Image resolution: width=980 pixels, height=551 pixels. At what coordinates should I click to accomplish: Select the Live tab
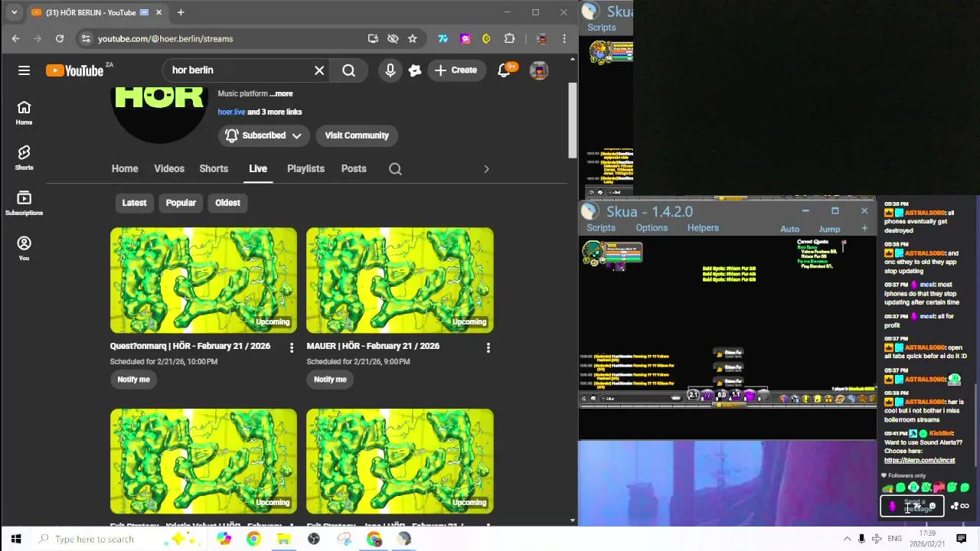click(x=258, y=168)
